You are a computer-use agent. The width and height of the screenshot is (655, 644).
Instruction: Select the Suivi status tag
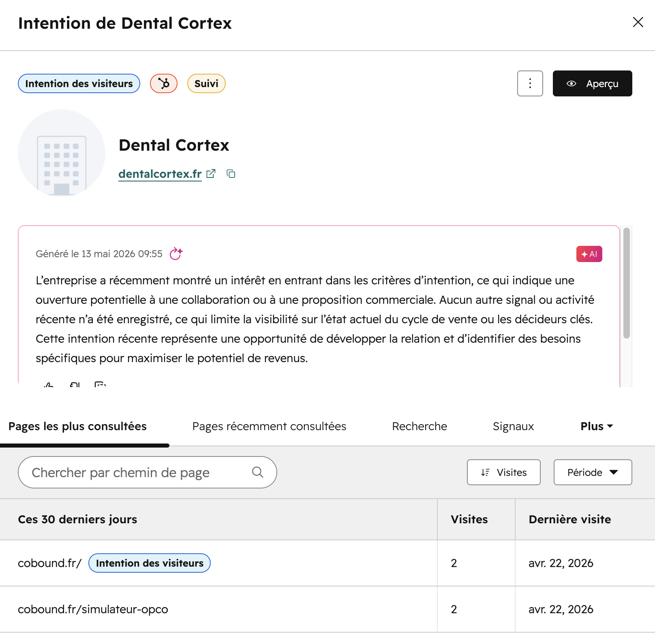[206, 83]
